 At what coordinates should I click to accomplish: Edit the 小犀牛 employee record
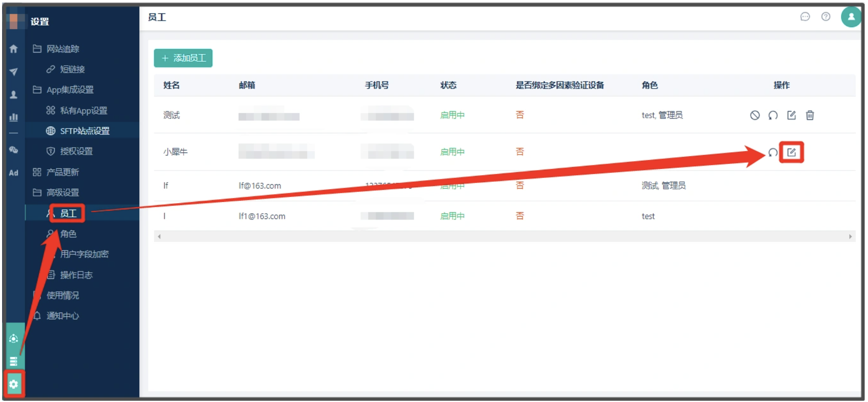791,152
